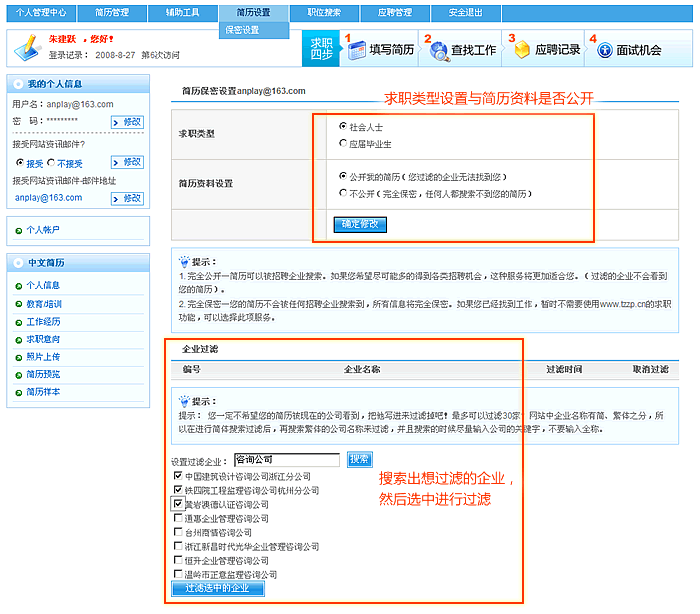Image resolution: width=700 pixels, height=614 pixels.
Task: Click the 面试机会 step icon
Action: coord(604,51)
